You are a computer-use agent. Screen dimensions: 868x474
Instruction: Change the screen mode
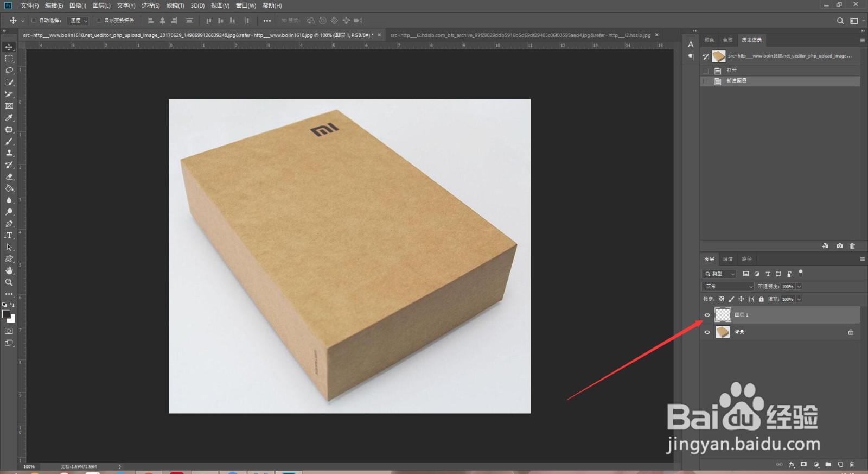[9, 343]
